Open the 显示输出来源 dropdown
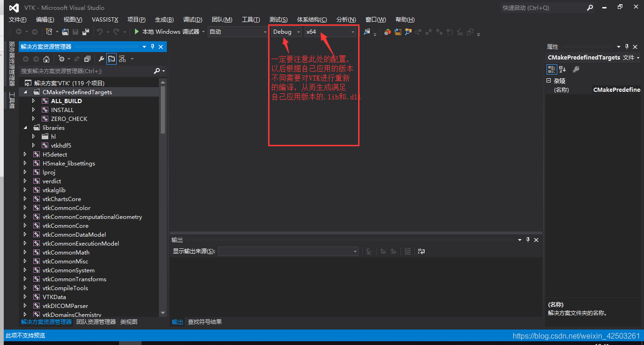This screenshot has width=644, height=345. point(288,251)
